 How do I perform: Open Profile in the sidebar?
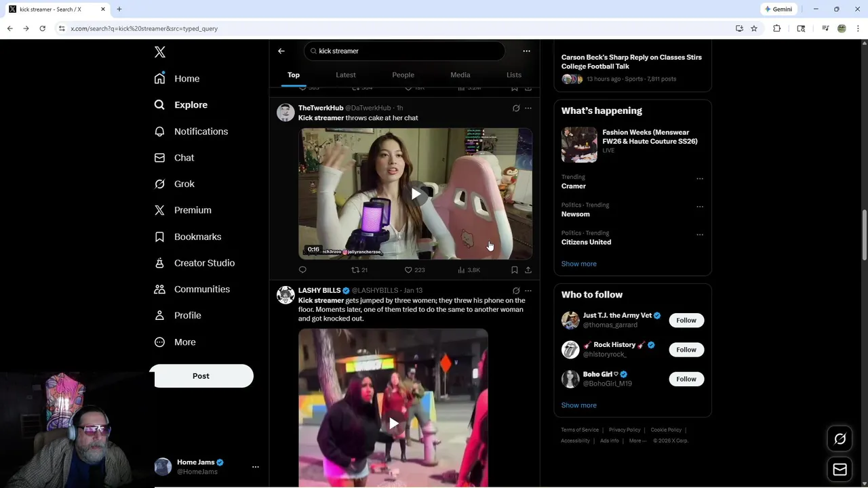[x=178, y=315]
